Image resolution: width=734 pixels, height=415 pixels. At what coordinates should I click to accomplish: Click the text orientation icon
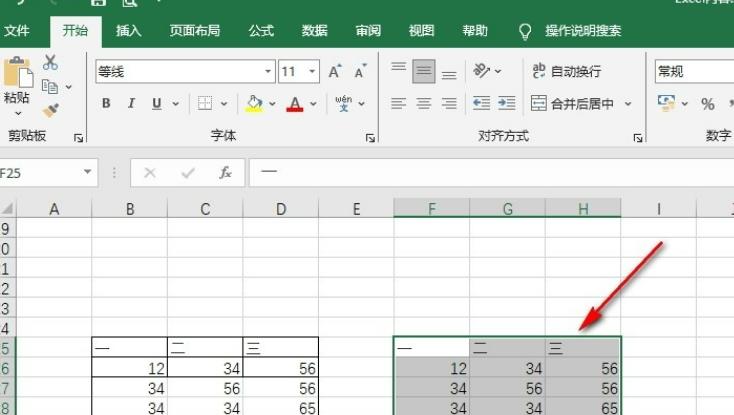481,71
